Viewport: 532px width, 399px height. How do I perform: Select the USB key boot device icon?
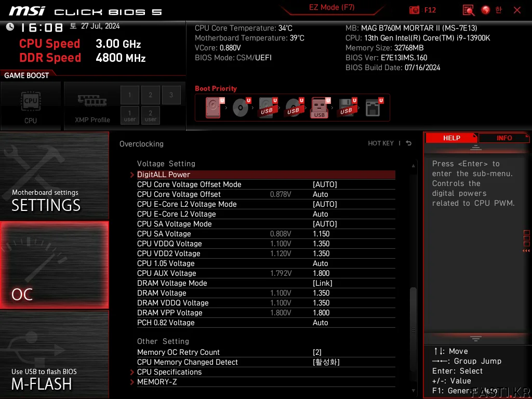click(320, 108)
